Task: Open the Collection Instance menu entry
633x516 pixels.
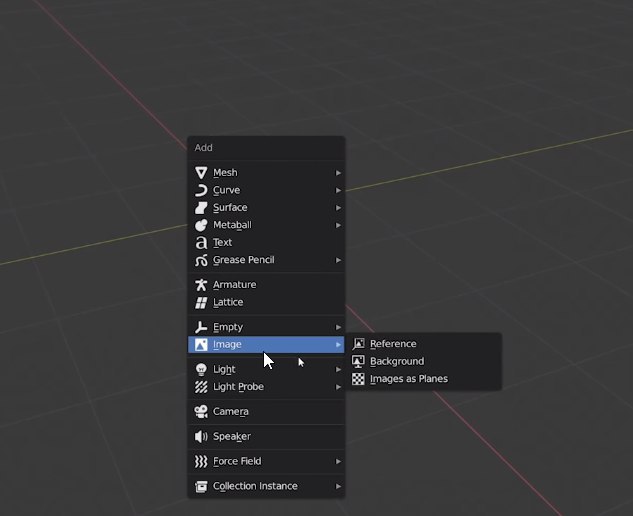Action: tap(266, 486)
